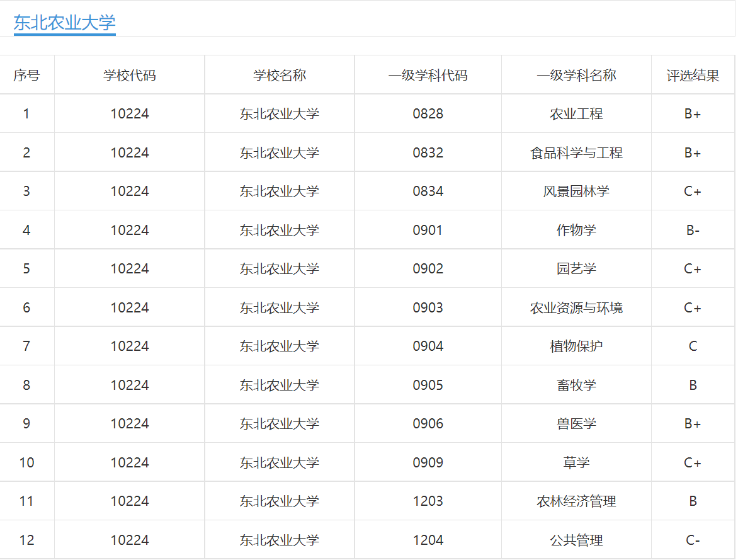Select the 食品科学与工程 subject cell
This screenshot has width=738, height=560.
click(x=577, y=152)
